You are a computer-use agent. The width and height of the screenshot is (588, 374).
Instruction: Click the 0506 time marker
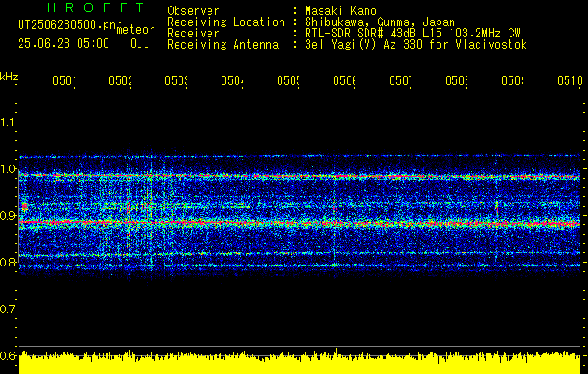point(344,80)
